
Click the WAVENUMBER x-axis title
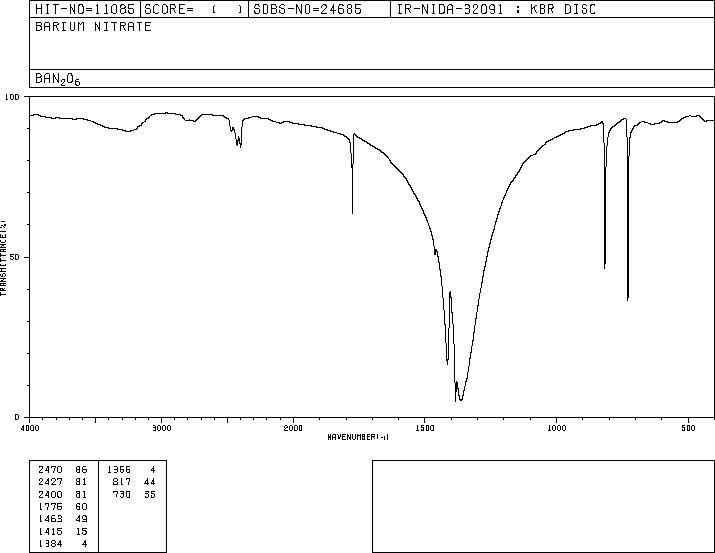358,437
